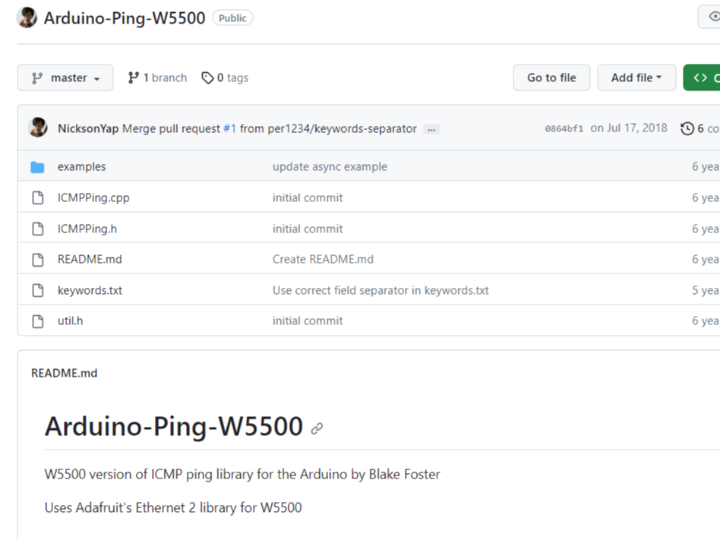Viewport: 720px width, 540px height.
Task: Open commit hash 0864bf1
Action: click(564, 129)
